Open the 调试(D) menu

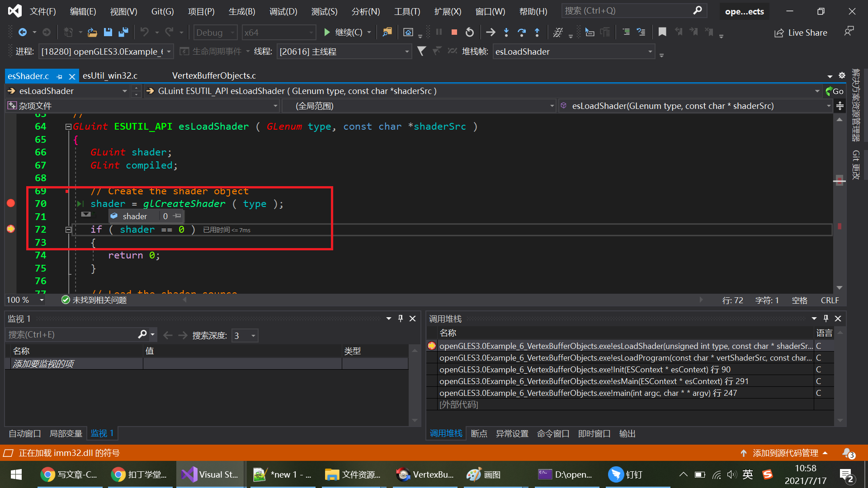click(x=283, y=11)
